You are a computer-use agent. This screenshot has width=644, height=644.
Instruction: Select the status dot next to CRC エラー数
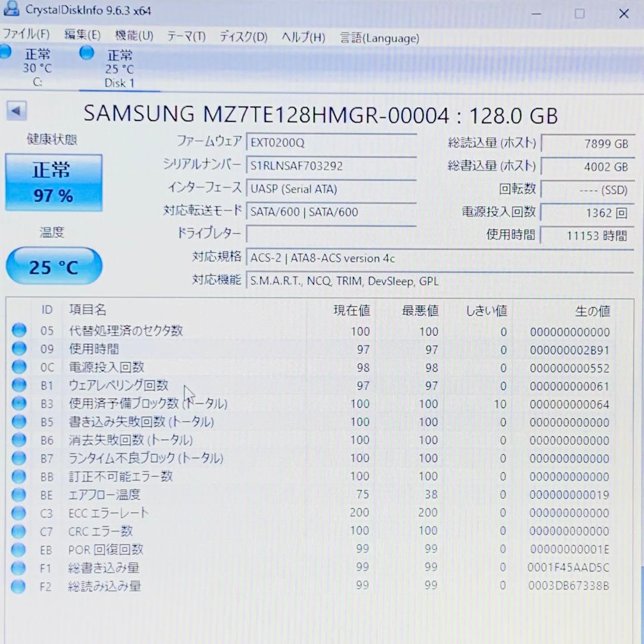(x=18, y=531)
